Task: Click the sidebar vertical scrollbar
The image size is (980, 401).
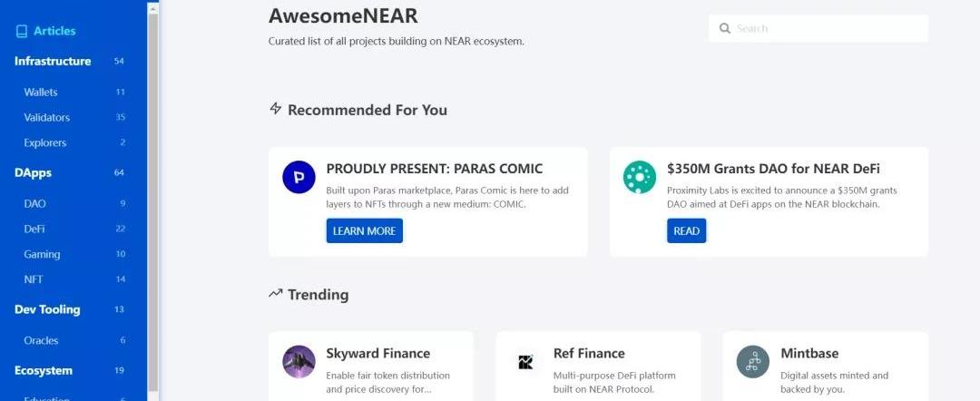Action: tap(153, 200)
